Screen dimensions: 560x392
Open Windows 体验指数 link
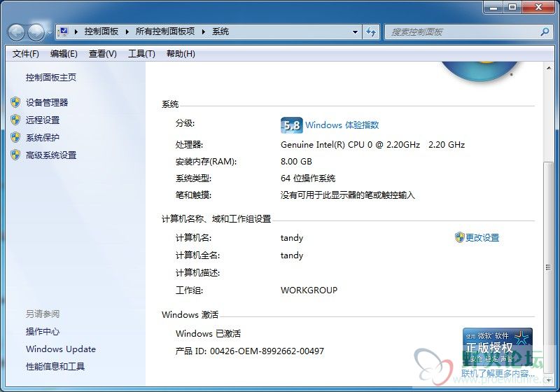pyautogui.click(x=342, y=125)
